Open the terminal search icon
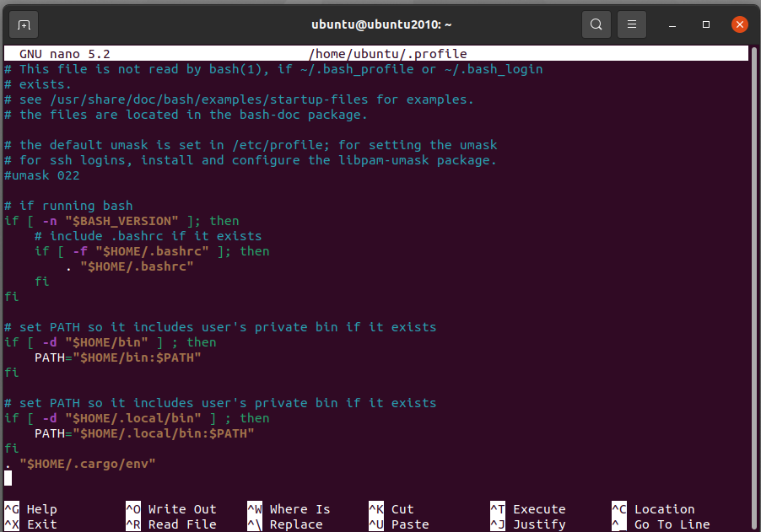 click(x=596, y=24)
